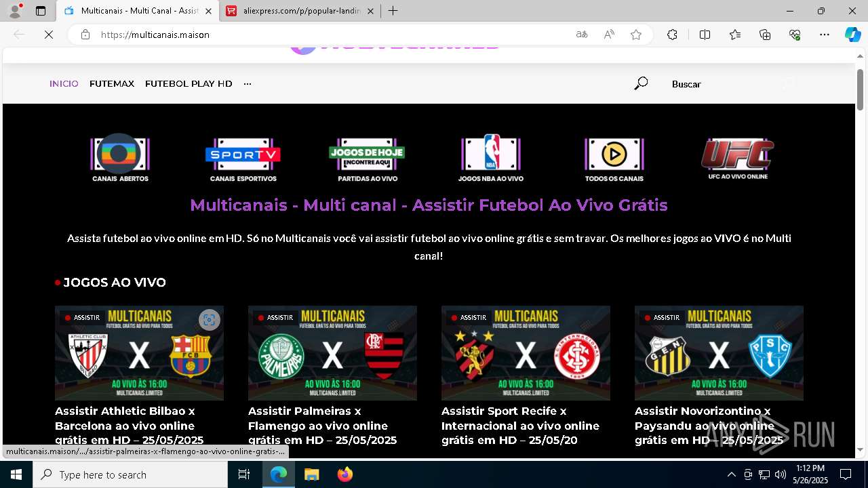The height and width of the screenshot is (488, 868).
Task: Toggle split screen view
Action: [705, 35]
